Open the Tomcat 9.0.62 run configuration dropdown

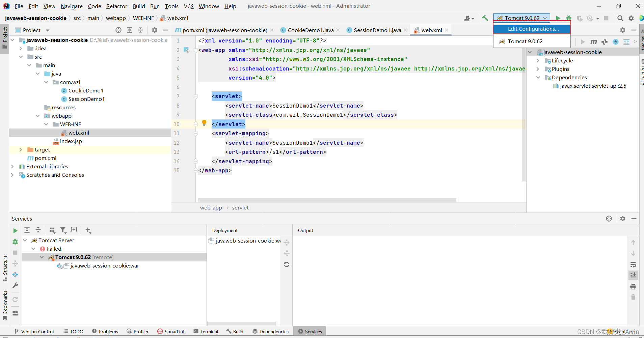(522, 18)
